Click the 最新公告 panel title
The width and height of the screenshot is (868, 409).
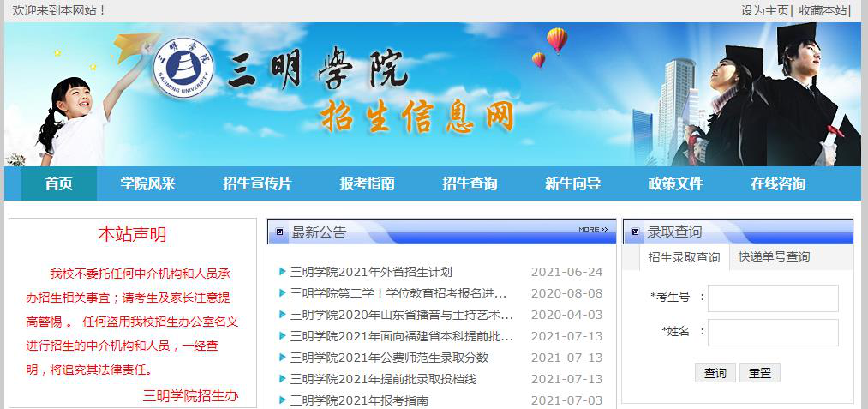click(319, 232)
